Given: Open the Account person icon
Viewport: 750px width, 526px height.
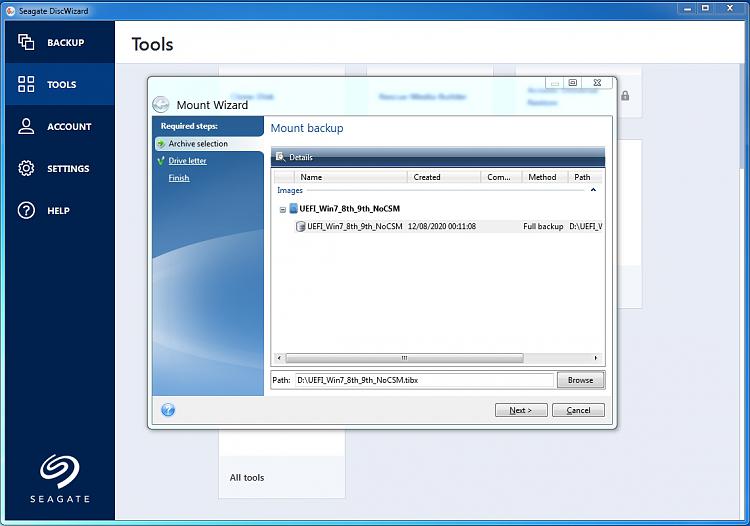Looking at the screenshot, I should point(26,126).
